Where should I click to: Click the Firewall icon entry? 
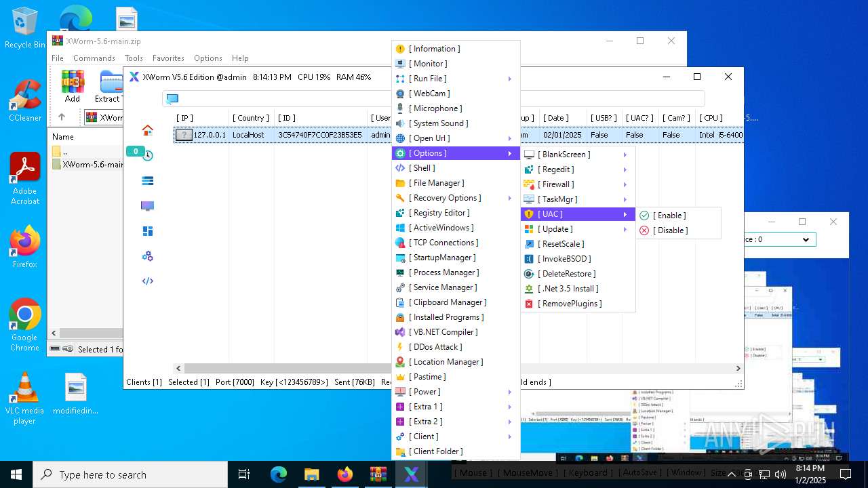[x=529, y=184]
